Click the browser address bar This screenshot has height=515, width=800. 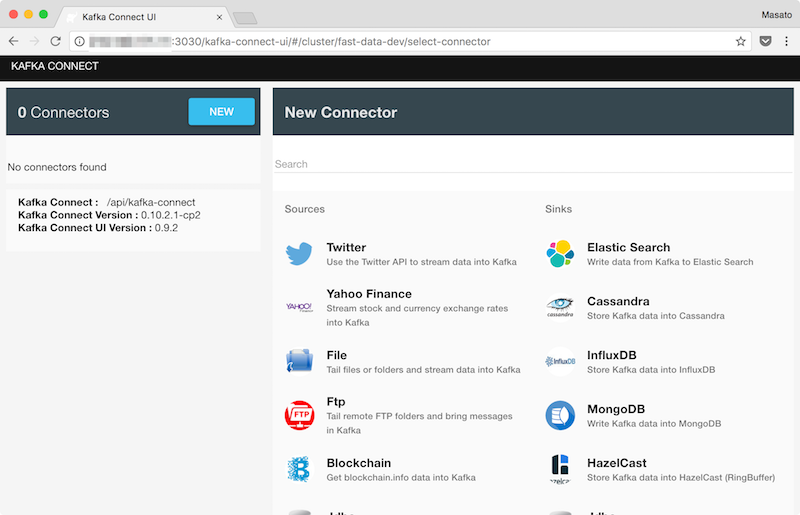(400, 41)
